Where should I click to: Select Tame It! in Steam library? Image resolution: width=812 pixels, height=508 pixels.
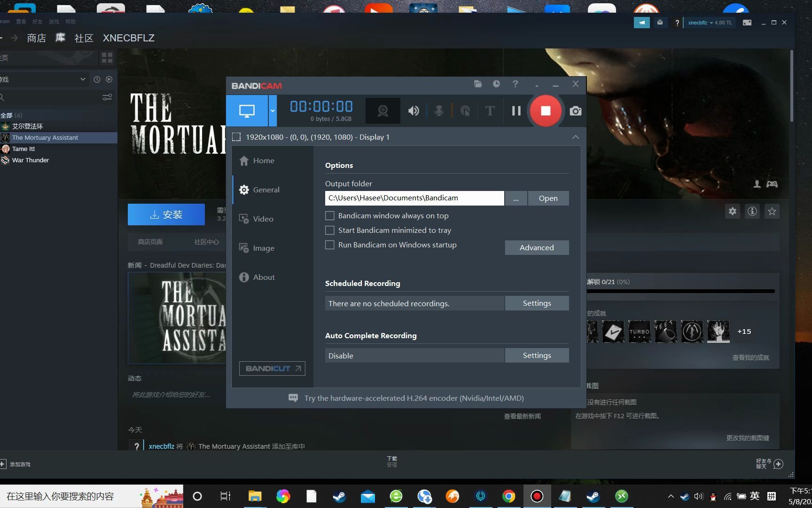(58, 149)
